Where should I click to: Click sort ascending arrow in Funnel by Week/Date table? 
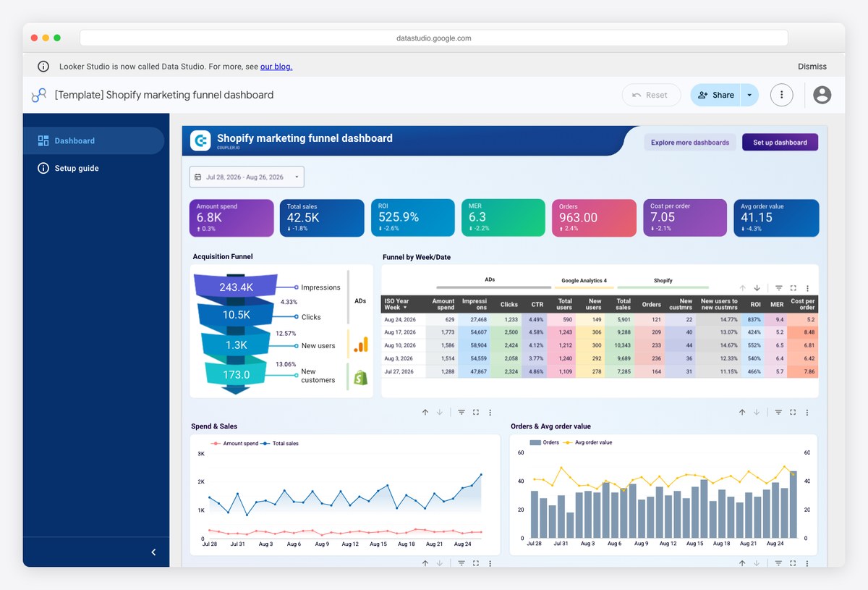tap(742, 288)
